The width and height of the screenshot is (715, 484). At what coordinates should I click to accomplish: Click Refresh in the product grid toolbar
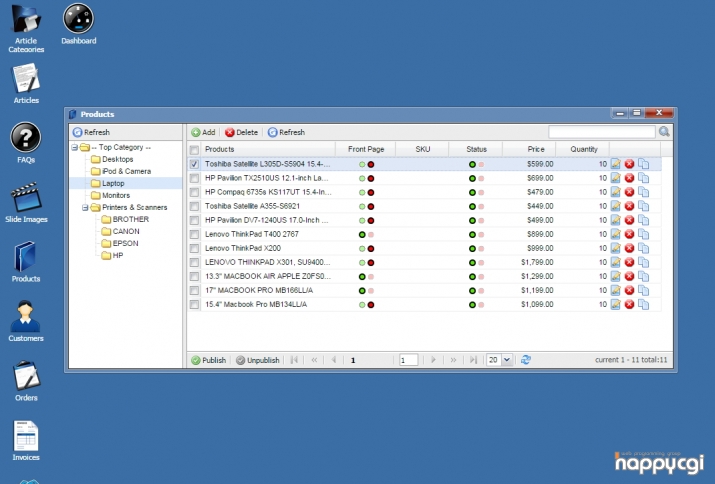[x=286, y=132]
